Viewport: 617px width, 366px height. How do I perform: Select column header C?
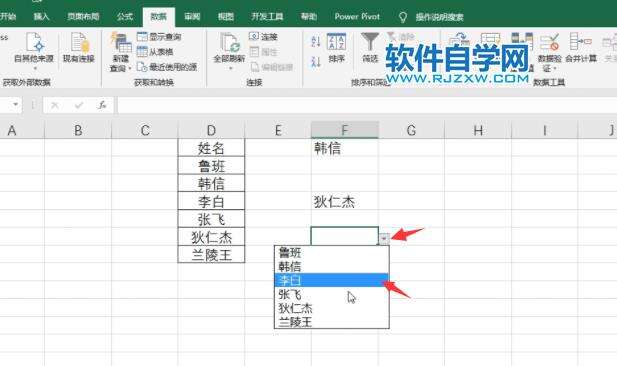145,130
